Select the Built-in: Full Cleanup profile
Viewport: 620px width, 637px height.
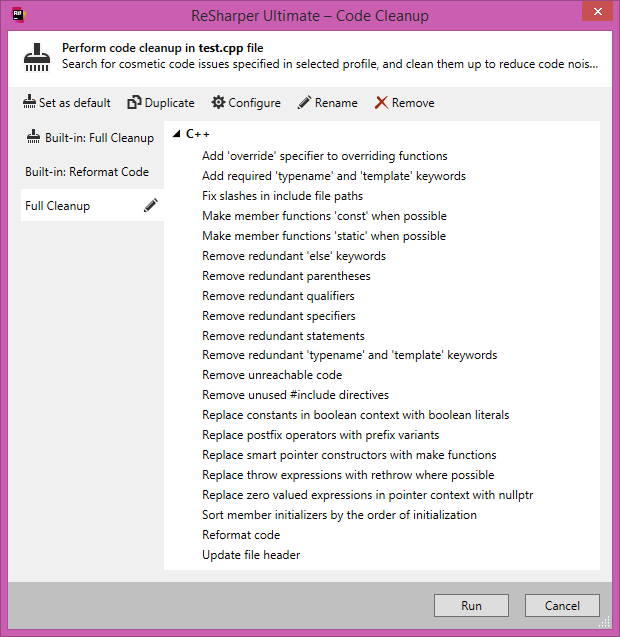tap(92, 138)
